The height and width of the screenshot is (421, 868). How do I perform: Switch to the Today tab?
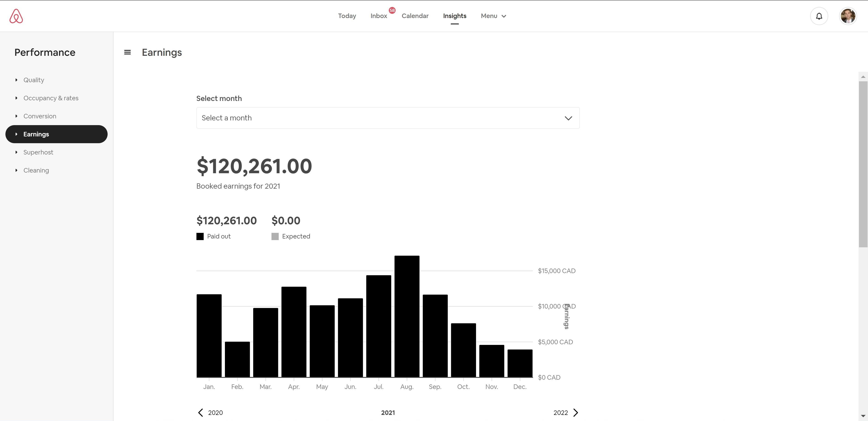coord(347,16)
